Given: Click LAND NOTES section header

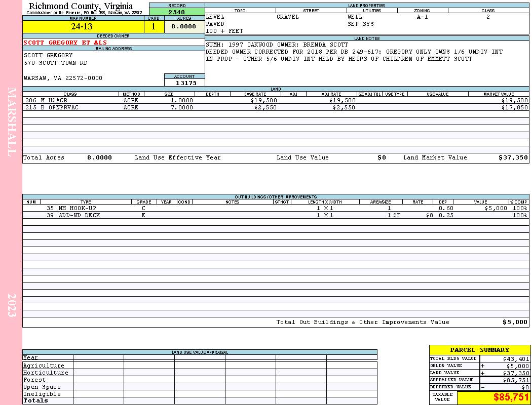Looking at the screenshot, I should tap(367, 38).
